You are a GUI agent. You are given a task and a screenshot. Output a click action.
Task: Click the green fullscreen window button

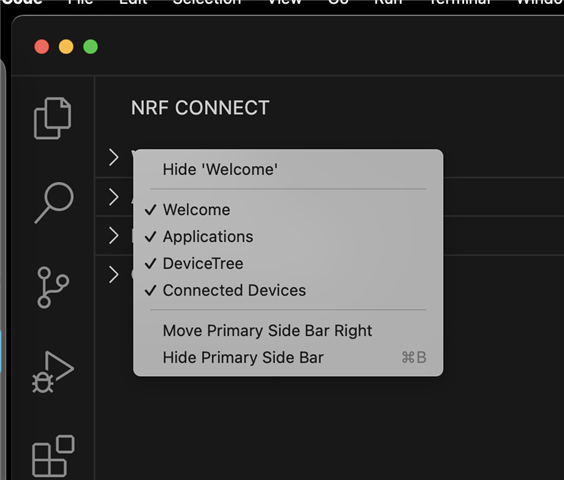coord(91,47)
